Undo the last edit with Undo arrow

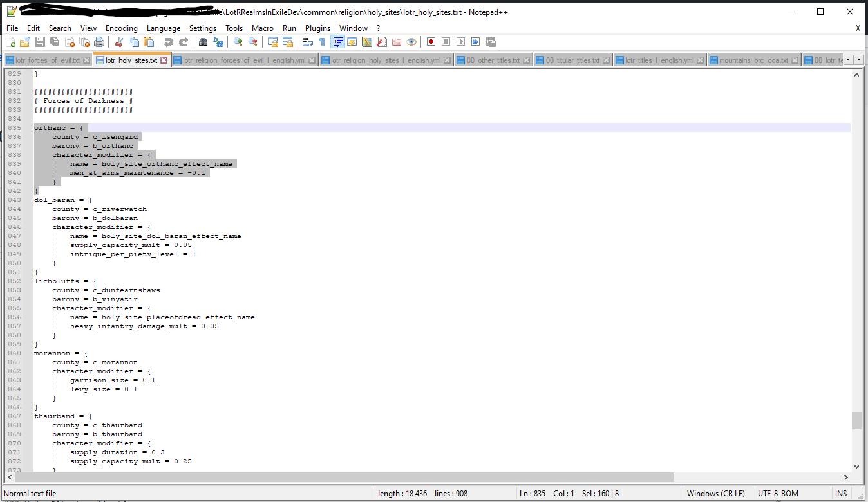(x=169, y=42)
